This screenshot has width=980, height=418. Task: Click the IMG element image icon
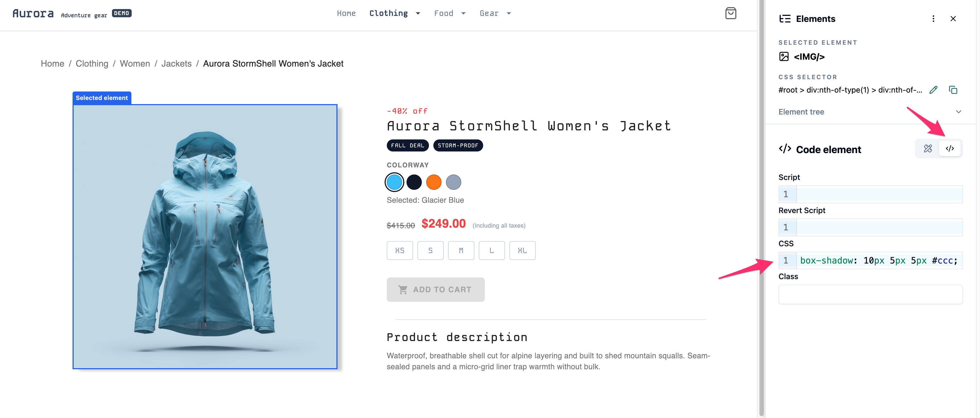pos(784,56)
